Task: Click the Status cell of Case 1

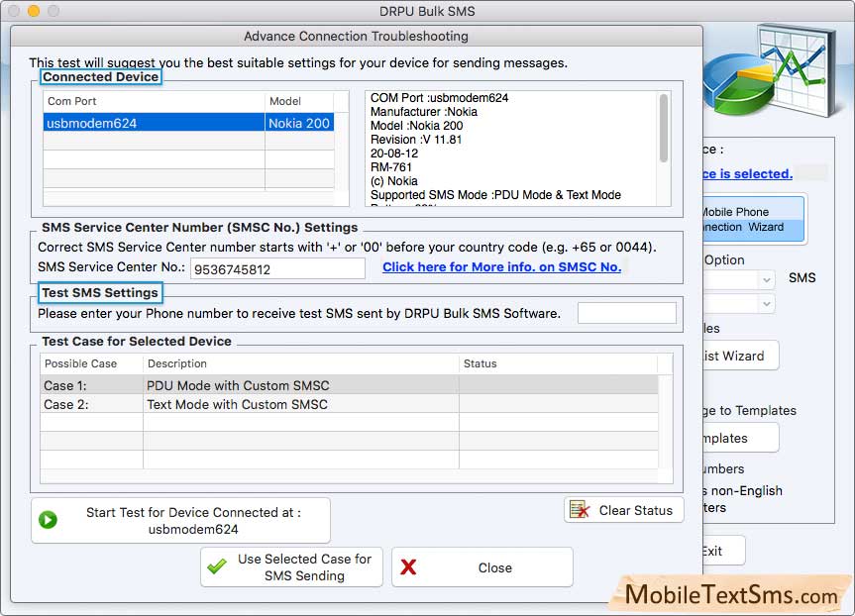Action: point(559,385)
